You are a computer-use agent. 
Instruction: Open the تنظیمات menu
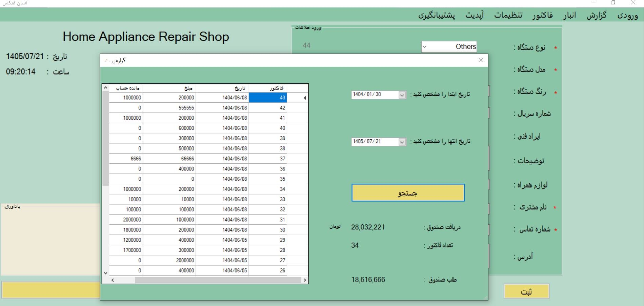point(508,16)
